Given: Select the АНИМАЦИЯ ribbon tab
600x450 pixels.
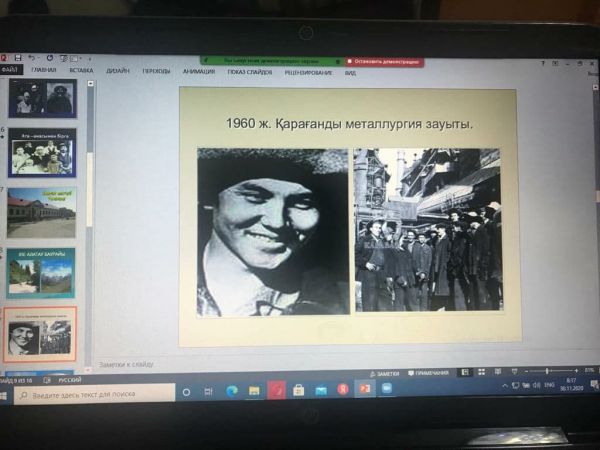Looking at the screenshot, I should coord(199,72).
